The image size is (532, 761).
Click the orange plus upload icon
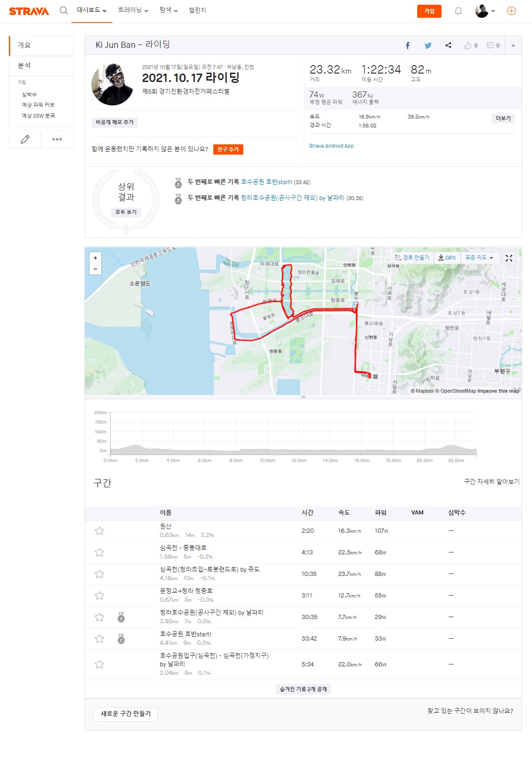tap(511, 11)
